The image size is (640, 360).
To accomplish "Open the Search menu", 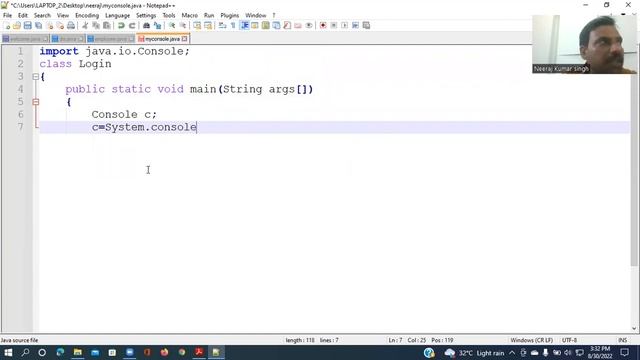I will pos(42,16).
